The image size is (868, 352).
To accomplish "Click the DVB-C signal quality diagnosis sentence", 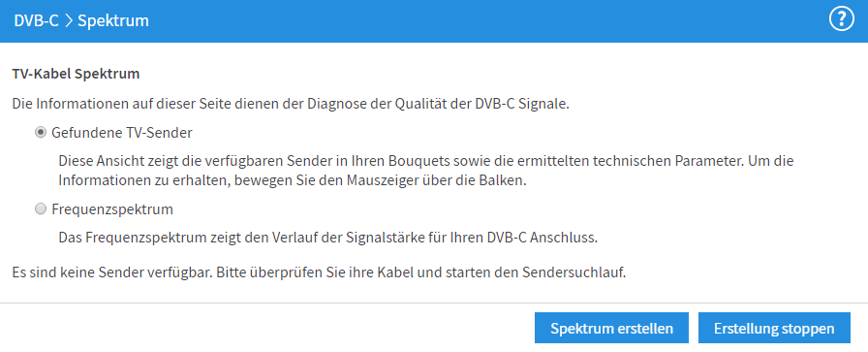I will (x=291, y=104).
